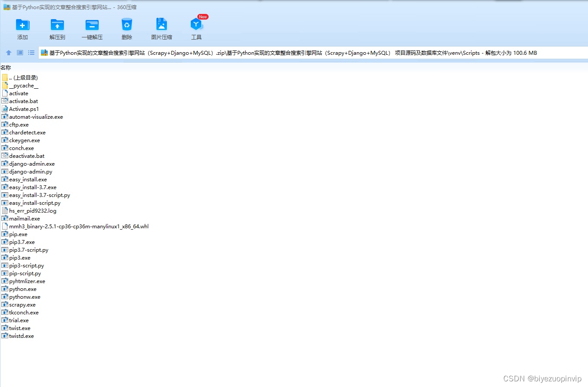Click the 360压缩 app icon in title bar
The width and height of the screenshot is (588, 387).
(7, 7)
